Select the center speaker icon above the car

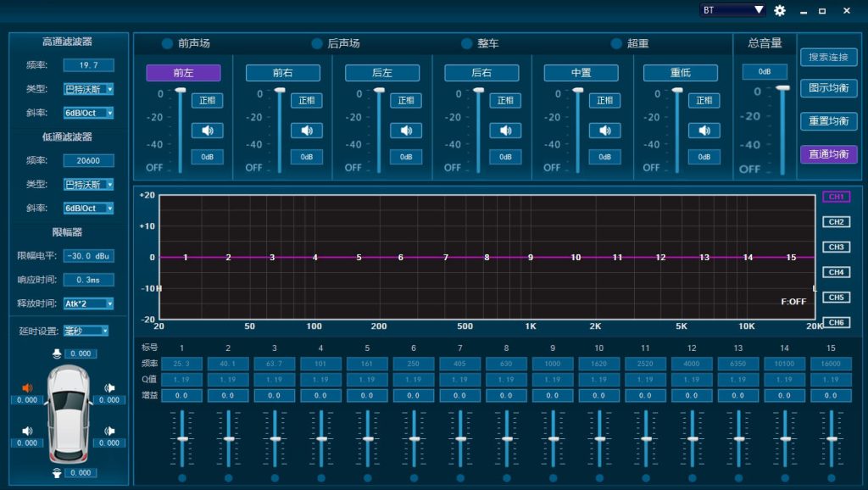57,354
